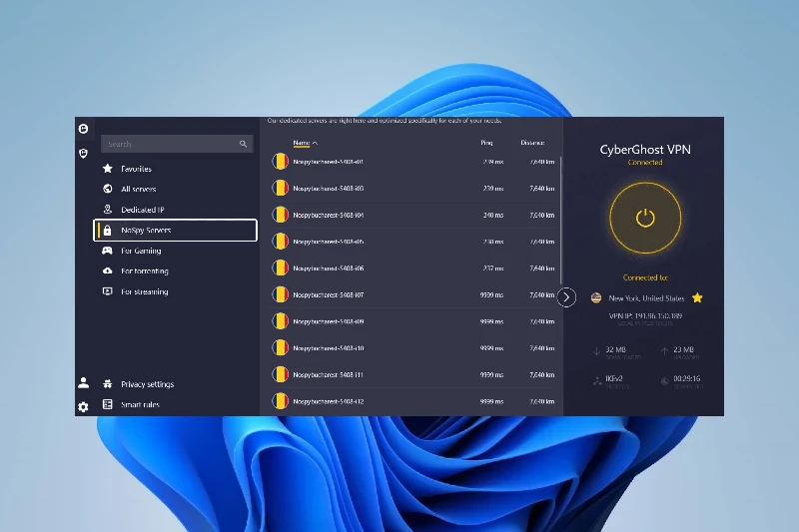799x532 pixels.
Task: Select server Nospybucharest-S408-i01
Action: pos(412,162)
